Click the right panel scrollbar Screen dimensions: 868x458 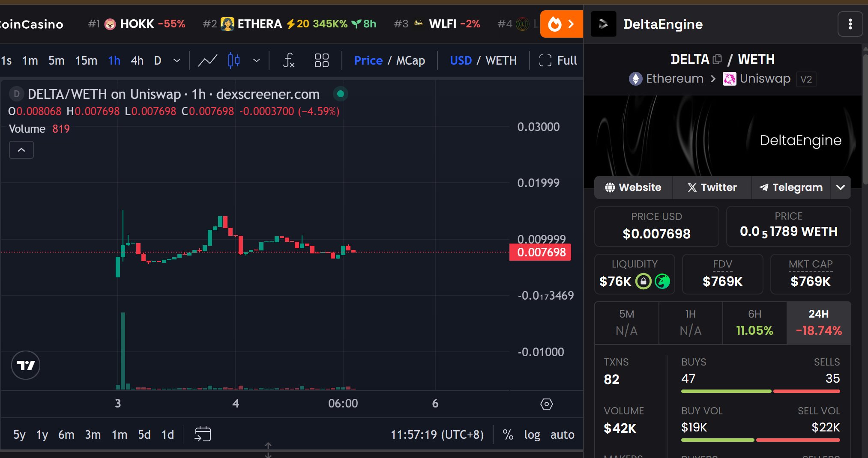pos(865,120)
